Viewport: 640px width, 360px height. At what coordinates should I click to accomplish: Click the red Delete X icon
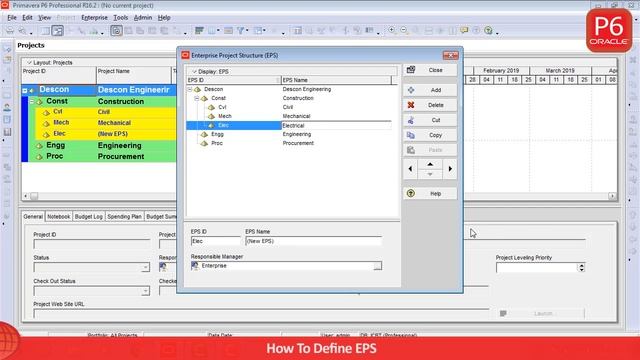(411, 105)
